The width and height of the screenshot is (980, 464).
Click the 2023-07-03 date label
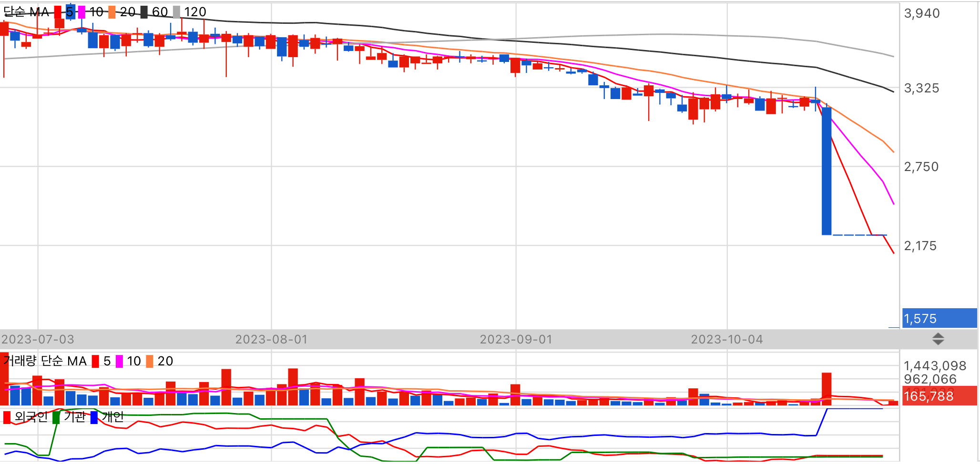click(x=38, y=339)
